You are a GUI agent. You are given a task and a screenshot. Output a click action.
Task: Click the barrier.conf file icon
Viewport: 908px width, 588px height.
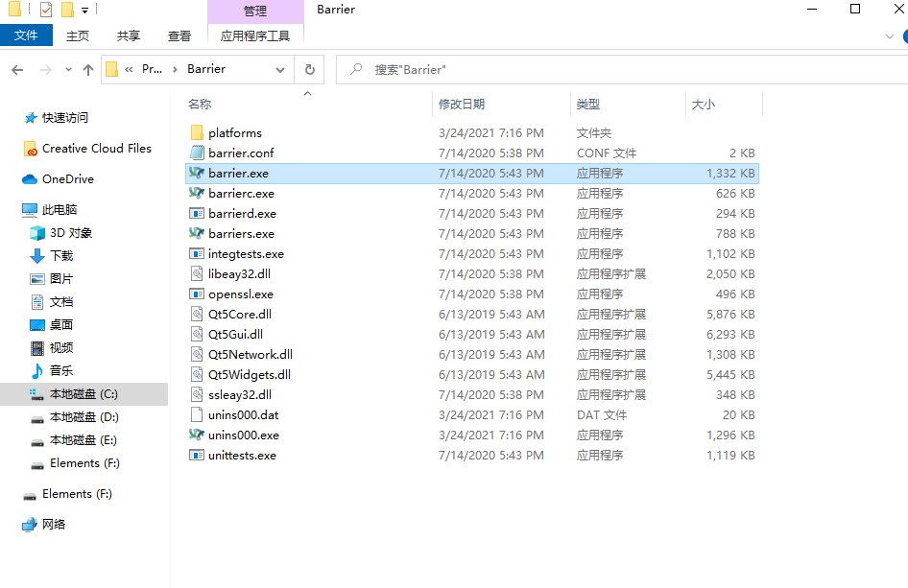click(x=197, y=153)
